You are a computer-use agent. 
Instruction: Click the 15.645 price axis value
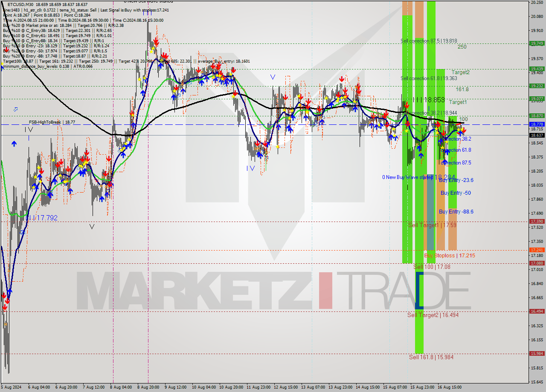tap(537, 382)
